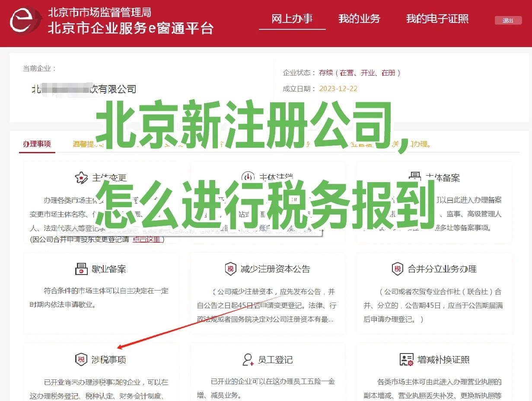
Task: Select the 主体变更 star icon
Action: click(82, 177)
